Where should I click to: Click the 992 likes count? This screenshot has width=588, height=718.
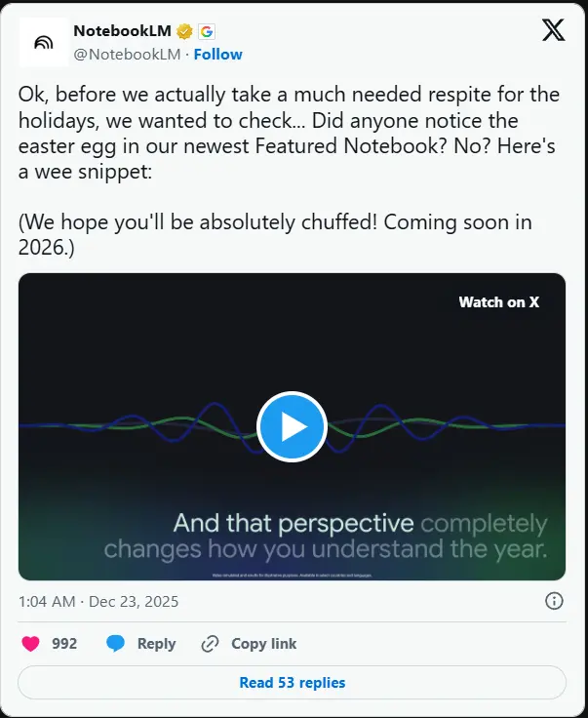[x=64, y=644]
